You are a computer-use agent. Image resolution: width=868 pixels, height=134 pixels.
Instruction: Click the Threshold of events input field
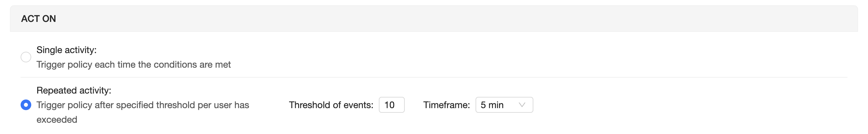pos(391,105)
